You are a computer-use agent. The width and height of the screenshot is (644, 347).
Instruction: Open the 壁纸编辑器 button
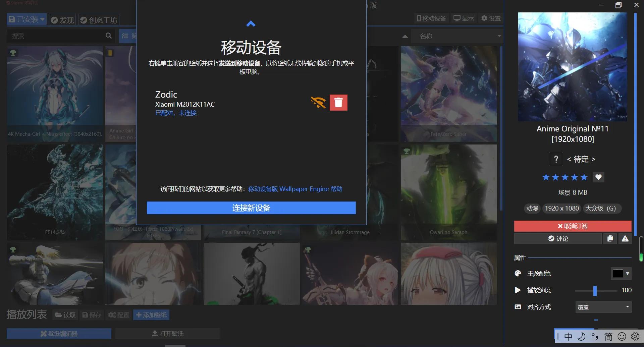[59, 334]
